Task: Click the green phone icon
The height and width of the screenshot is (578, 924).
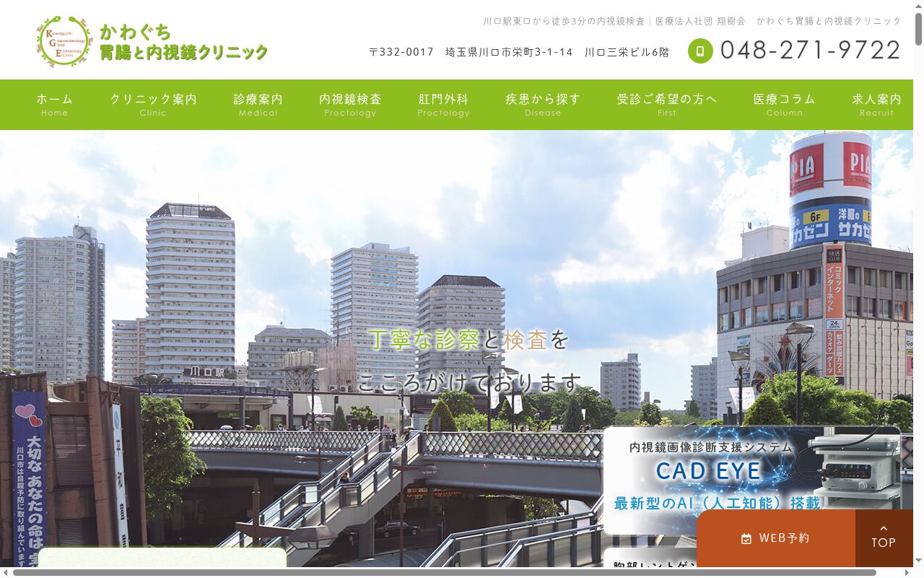Action: tap(700, 51)
